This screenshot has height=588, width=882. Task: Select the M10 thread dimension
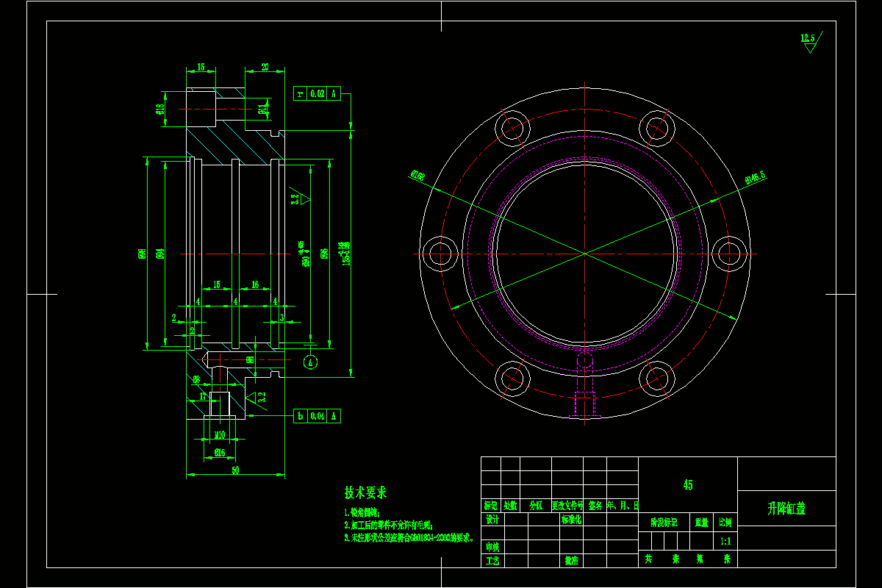click(220, 435)
